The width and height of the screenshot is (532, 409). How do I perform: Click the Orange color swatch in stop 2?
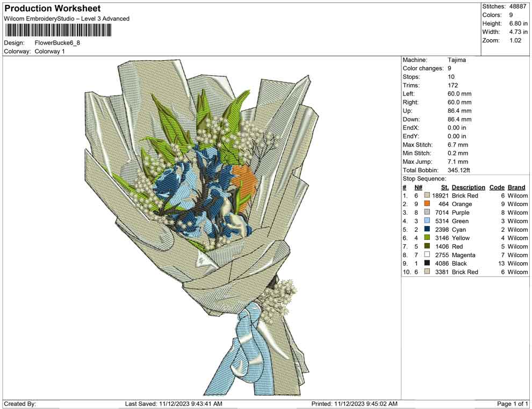(x=427, y=203)
